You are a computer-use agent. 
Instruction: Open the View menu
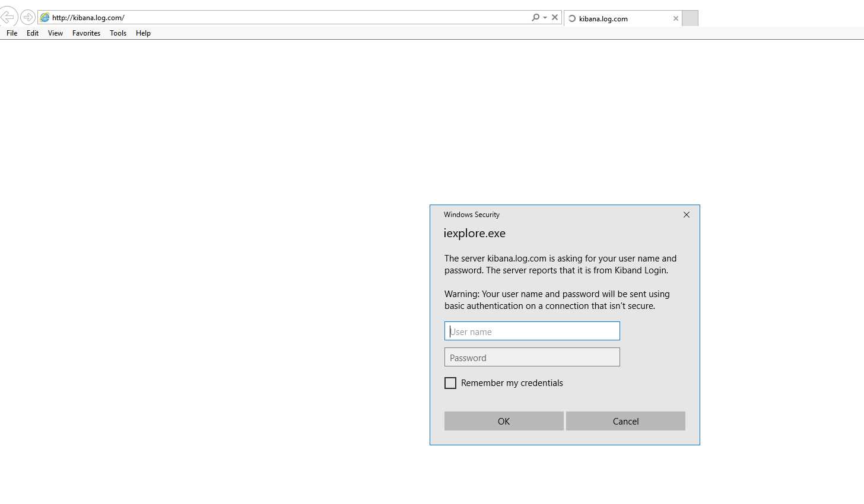[55, 33]
